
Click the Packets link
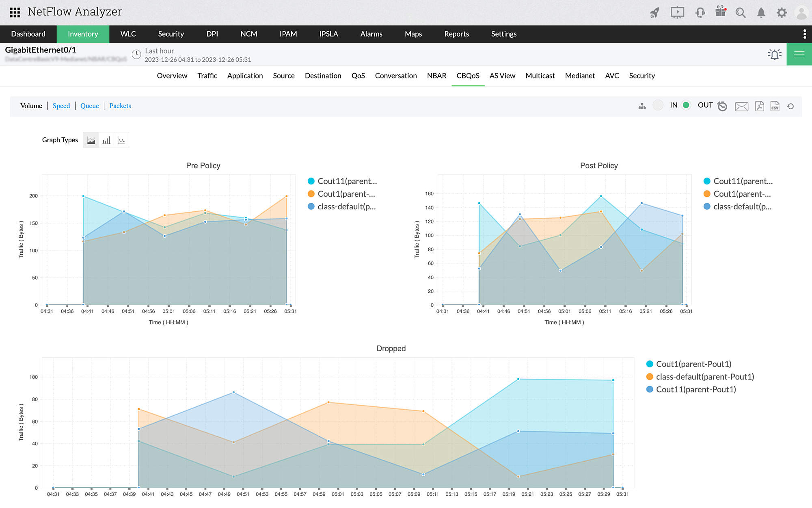tap(120, 106)
